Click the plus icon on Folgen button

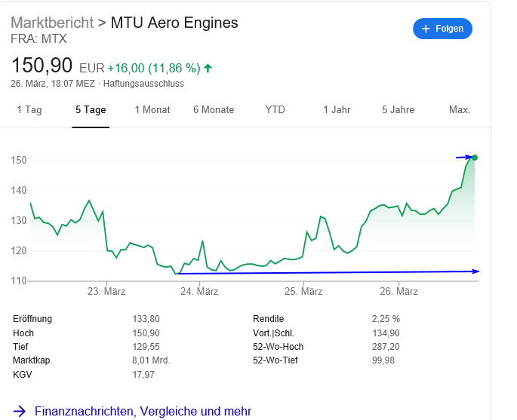pos(426,29)
